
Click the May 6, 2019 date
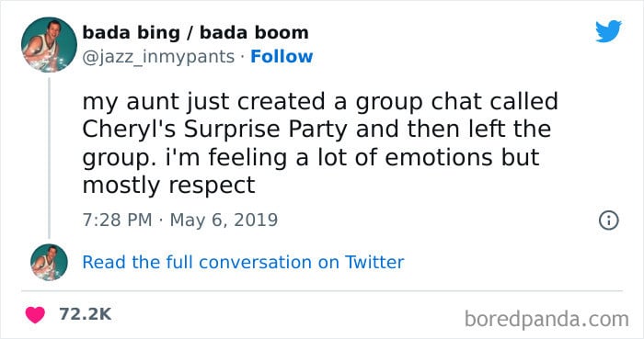click(x=224, y=220)
